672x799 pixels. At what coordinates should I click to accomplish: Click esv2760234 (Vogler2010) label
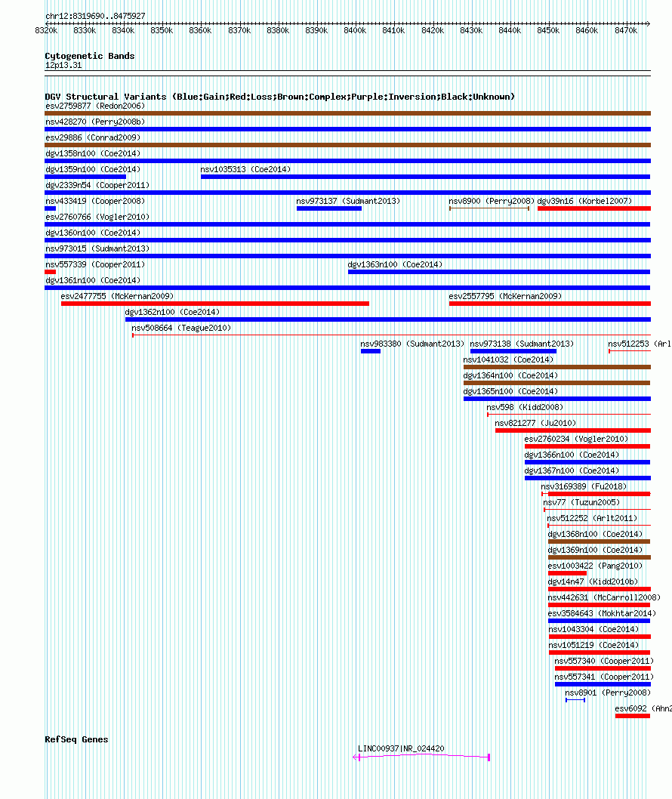(576, 438)
